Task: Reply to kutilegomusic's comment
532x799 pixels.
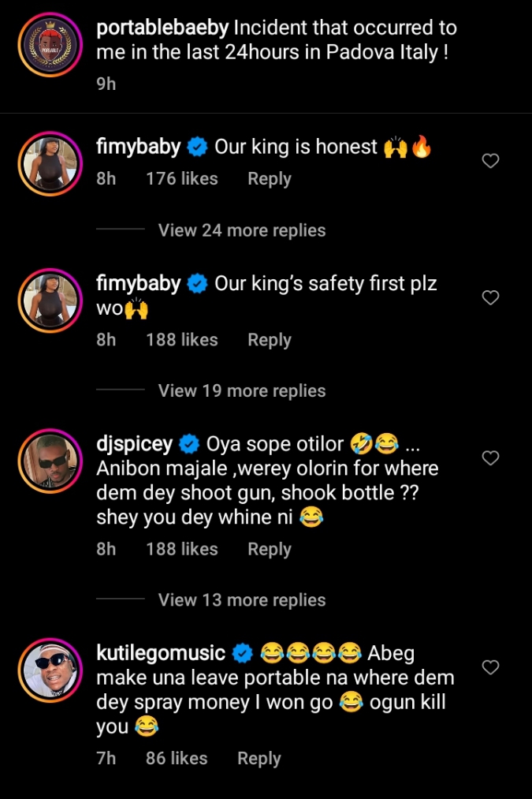Action: pos(259,758)
